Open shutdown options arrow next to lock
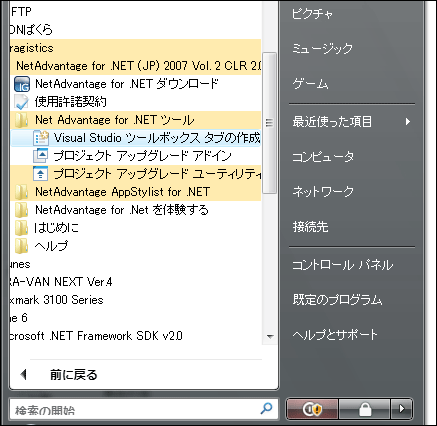This screenshot has height=426, width=437. 402,409
